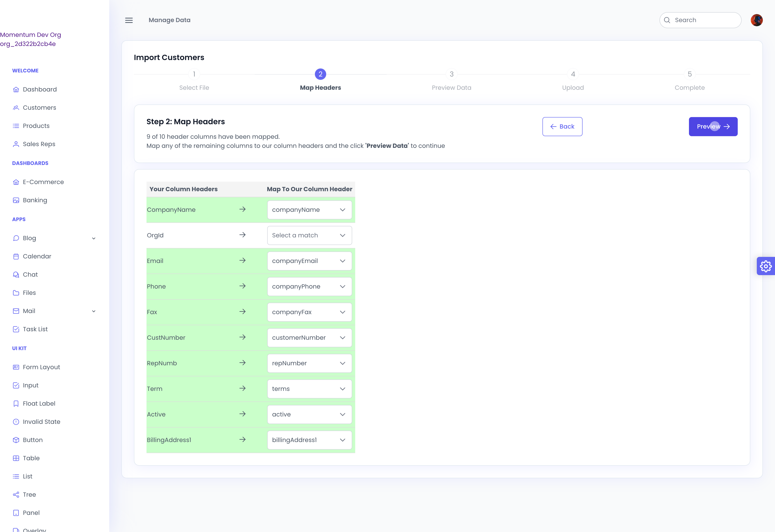Expand the Blog submenu chevron
This screenshot has height=532, width=775.
tap(94, 238)
